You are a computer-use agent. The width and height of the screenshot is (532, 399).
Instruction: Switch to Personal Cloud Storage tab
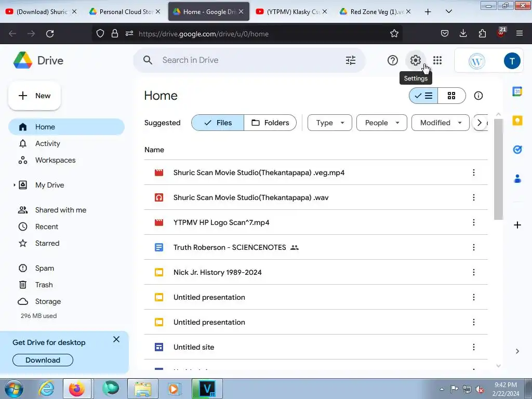click(x=125, y=11)
